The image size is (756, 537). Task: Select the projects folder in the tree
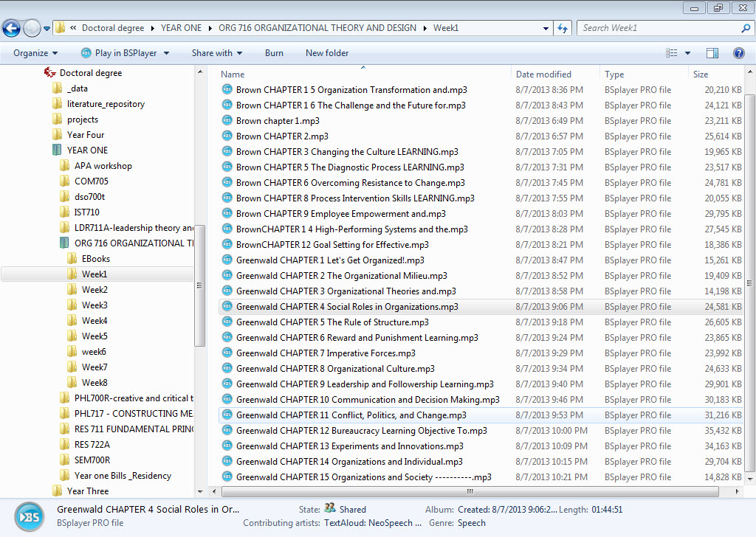[83, 119]
